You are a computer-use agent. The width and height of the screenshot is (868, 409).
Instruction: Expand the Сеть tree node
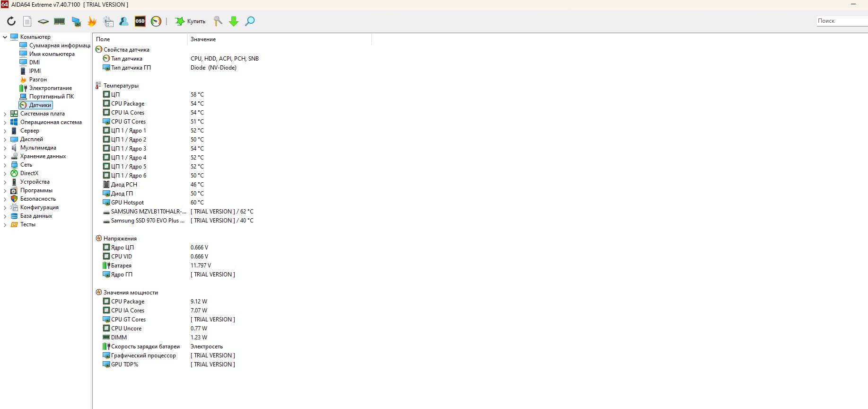tap(5, 165)
